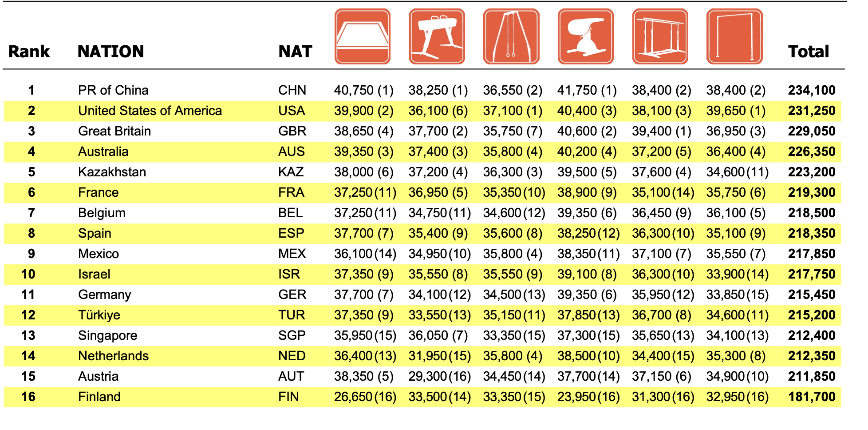
Task: Select the Finland nation name
Action: (x=99, y=397)
